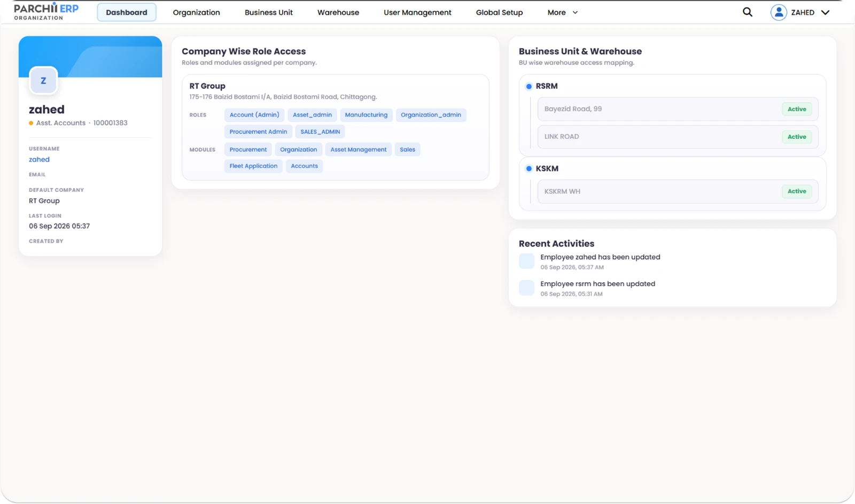Image resolution: width=855 pixels, height=504 pixels.
Task: Click 'Employee rsrm has been updated' text
Action: pos(597,284)
